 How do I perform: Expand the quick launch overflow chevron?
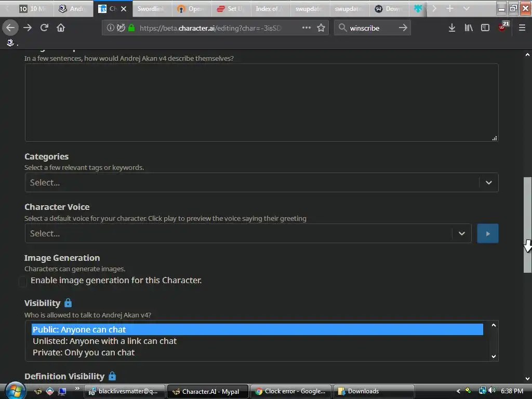[77, 389]
